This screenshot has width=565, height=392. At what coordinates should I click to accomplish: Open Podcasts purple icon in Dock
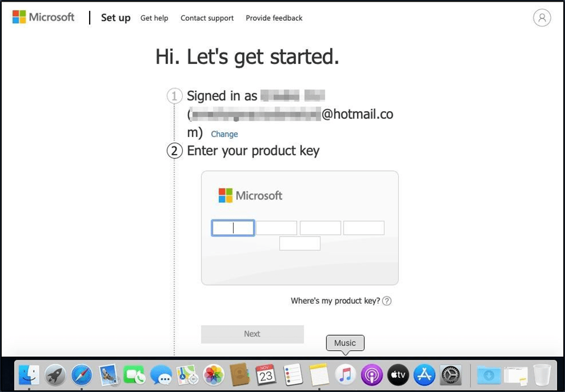tap(371, 375)
